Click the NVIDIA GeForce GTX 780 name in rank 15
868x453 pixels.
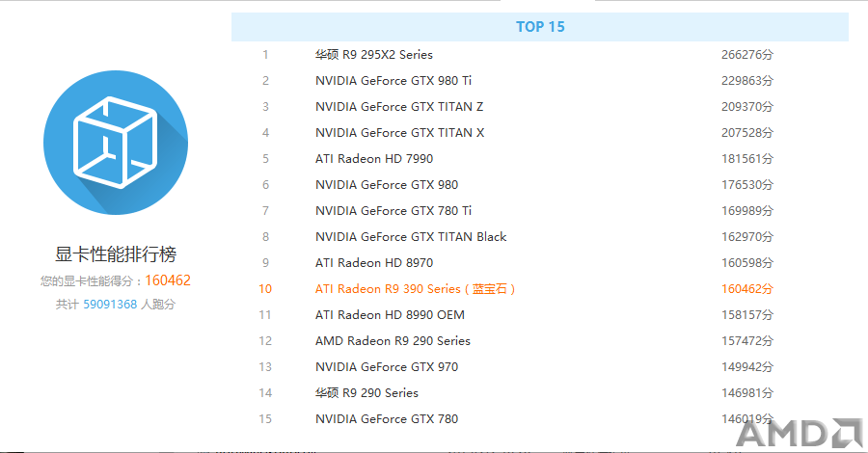coord(387,418)
